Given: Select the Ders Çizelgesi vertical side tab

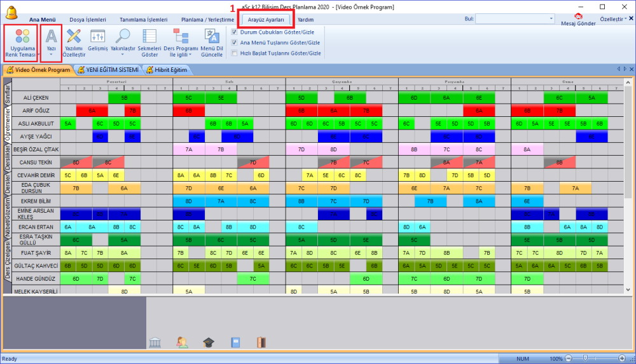Looking at the screenshot, I should coord(7,259).
